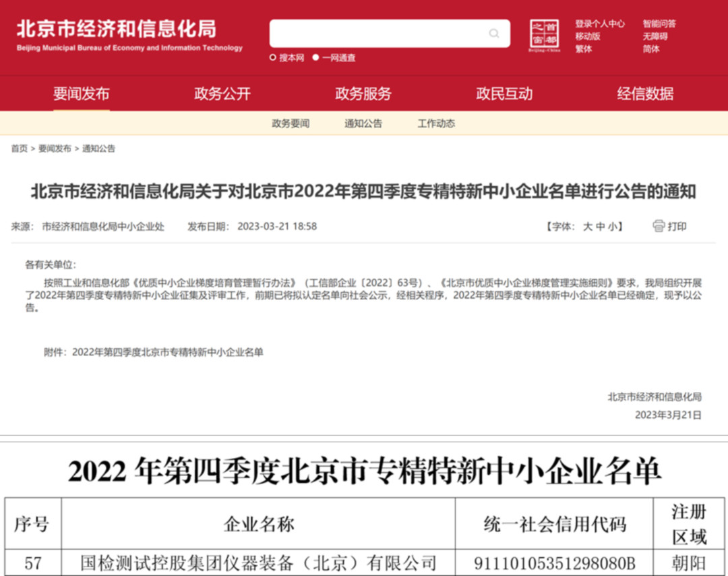
Task: Click the 各有关单位 salutation line
Action: pos(51,265)
